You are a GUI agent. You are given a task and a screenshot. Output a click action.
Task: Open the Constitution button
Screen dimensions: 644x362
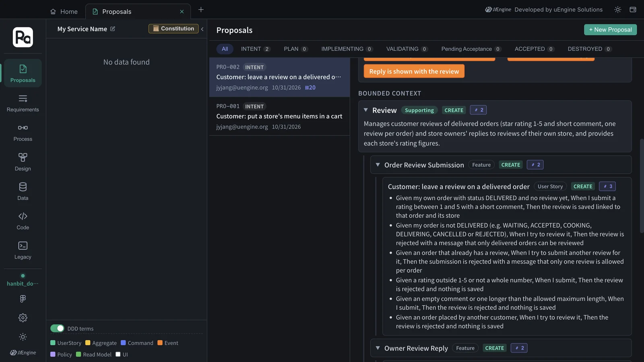pyautogui.click(x=173, y=29)
